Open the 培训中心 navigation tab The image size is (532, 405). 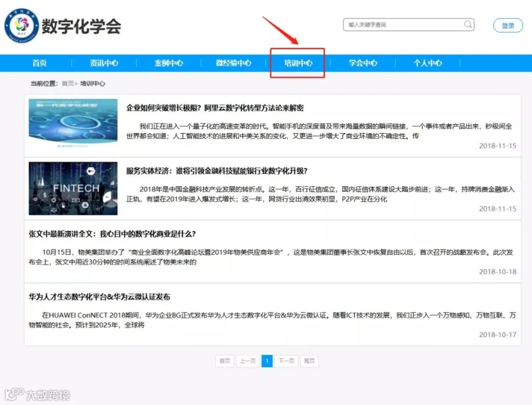298,63
